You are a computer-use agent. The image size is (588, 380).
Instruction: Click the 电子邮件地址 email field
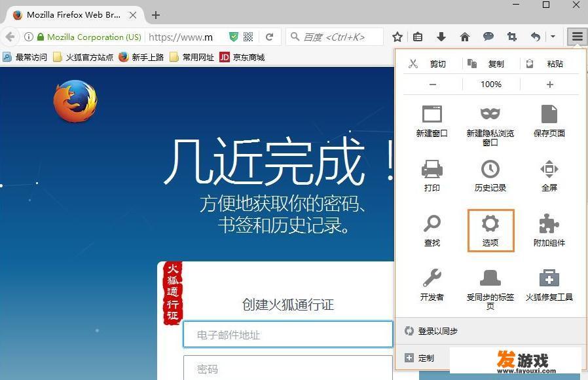[287, 334]
